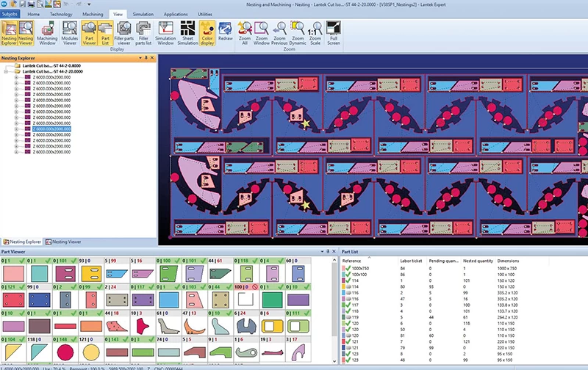This screenshot has height=370, width=588.
Task: Select the blocked part thumbnail labeled 100|0
Action: click(246, 300)
